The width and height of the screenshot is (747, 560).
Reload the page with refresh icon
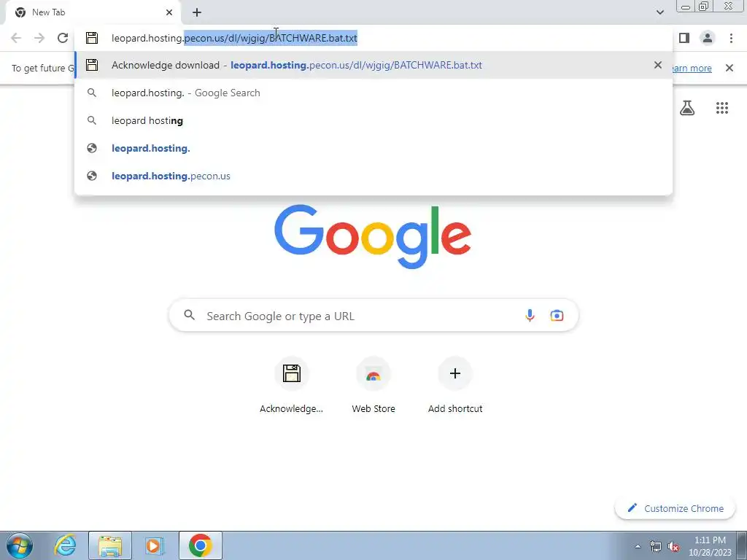(63, 38)
